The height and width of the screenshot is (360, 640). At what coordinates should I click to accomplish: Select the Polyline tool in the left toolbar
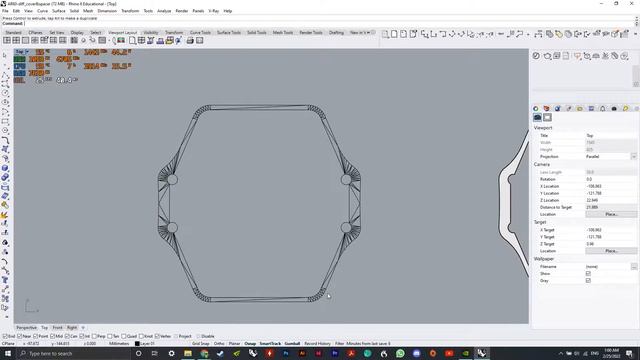5,75
